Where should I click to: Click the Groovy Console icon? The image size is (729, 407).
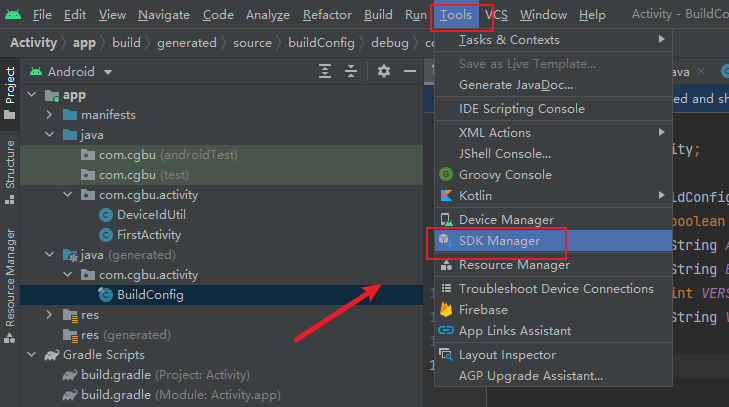tap(446, 174)
